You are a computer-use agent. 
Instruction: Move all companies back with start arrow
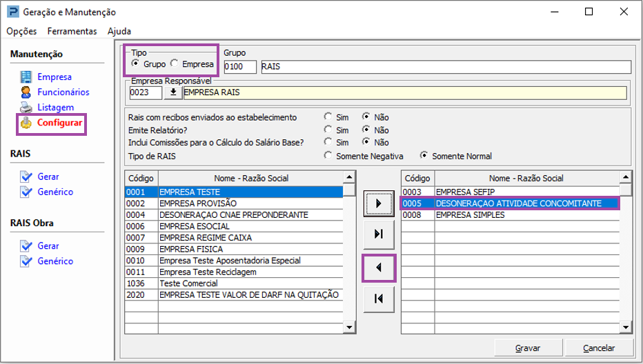pyautogui.click(x=379, y=299)
